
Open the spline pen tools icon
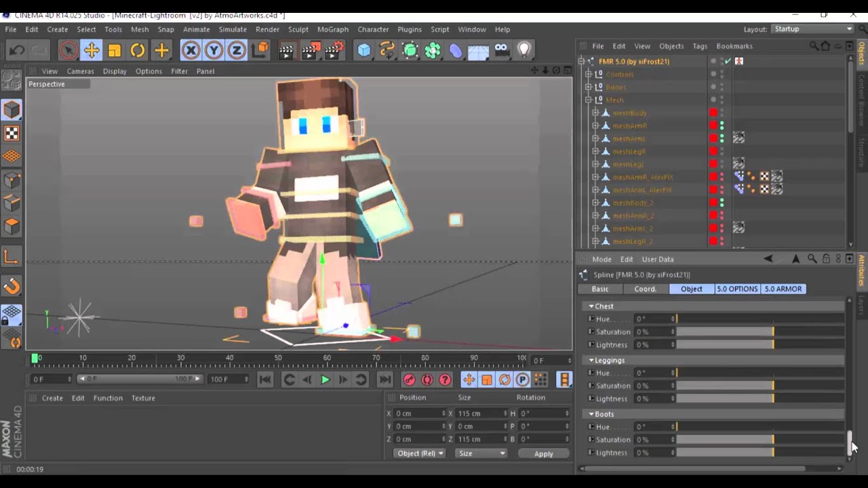pos(387,50)
